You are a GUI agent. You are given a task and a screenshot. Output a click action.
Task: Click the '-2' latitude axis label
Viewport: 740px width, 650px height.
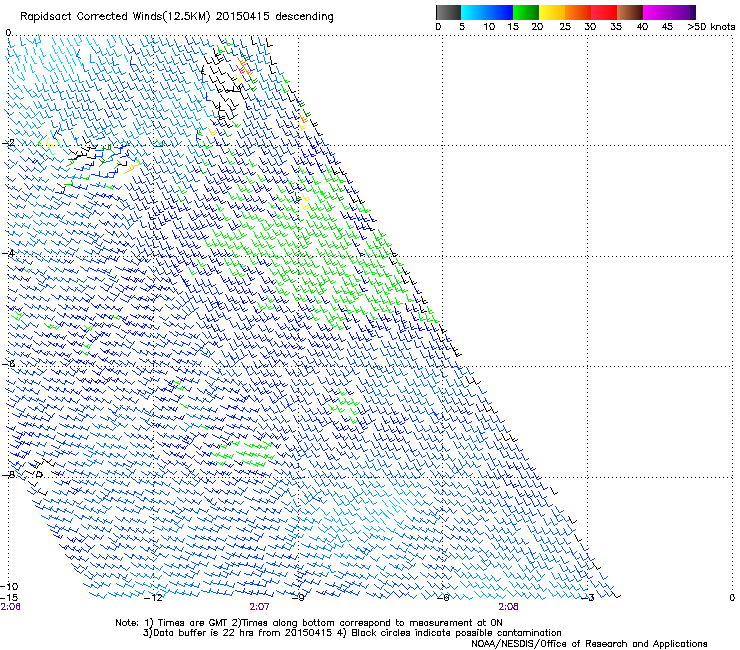point(8,143)
